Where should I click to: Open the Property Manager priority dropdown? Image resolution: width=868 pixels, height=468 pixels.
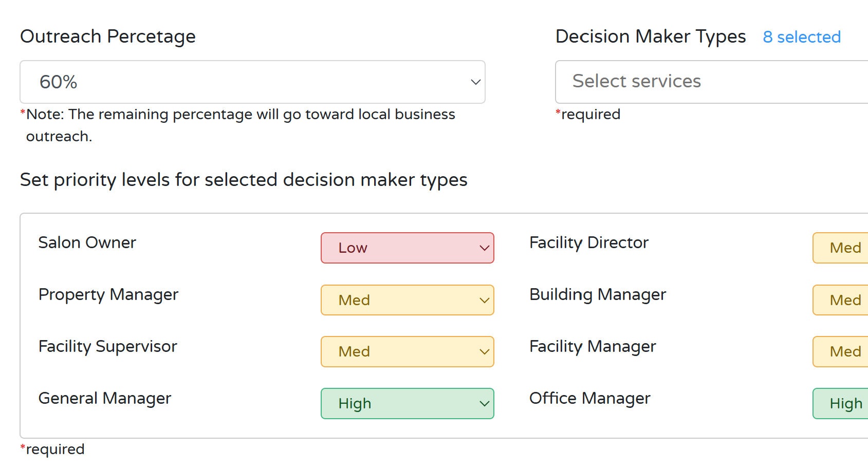(407, 300)
